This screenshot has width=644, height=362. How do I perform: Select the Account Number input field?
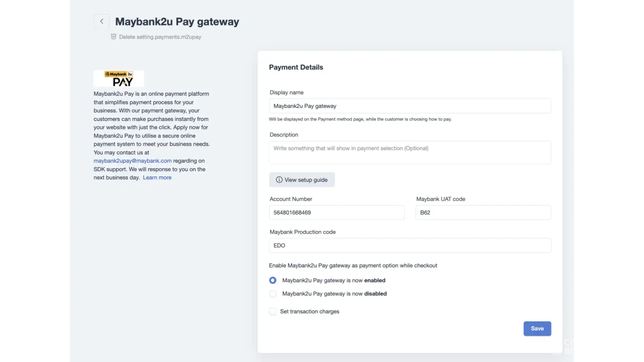point(336,212)
